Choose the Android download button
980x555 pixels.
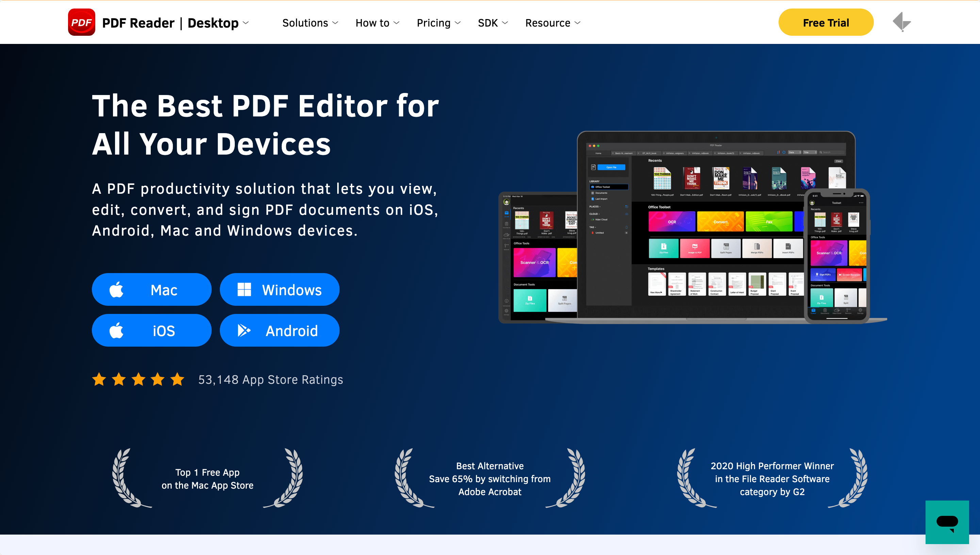[x=280, y=331]
